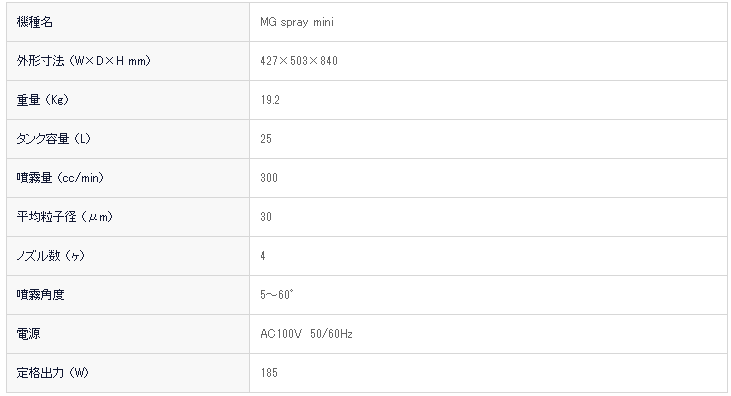The height and width of the screenshot is (396, 731).
Task: Select the 機種名 label cell
Action: (128, 22)
